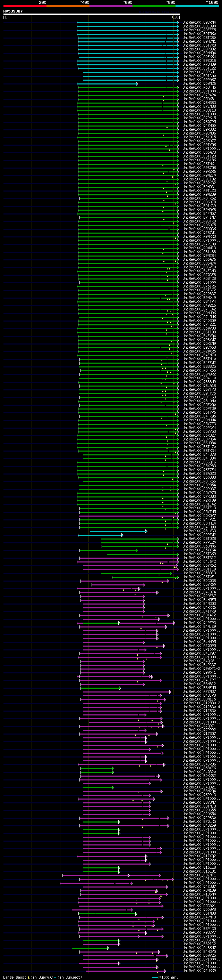
Task: Select hit UniRef100_C6TG69
Action: coord(199,554)
